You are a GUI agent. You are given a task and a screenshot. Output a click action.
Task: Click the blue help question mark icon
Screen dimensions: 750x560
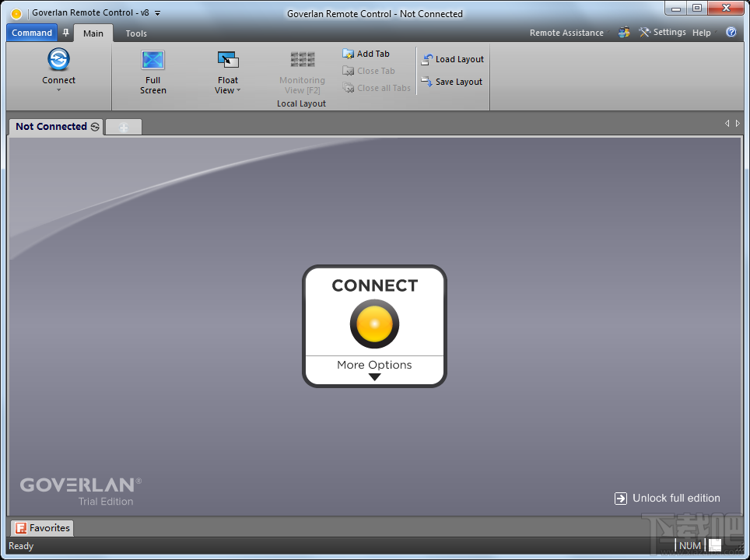[731, 32]
